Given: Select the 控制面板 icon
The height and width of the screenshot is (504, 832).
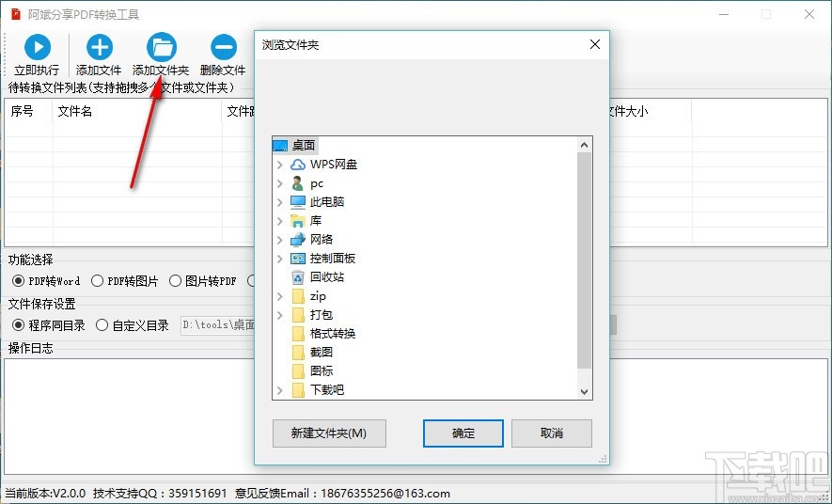Looking at the screenshot, I should (298, 259).
